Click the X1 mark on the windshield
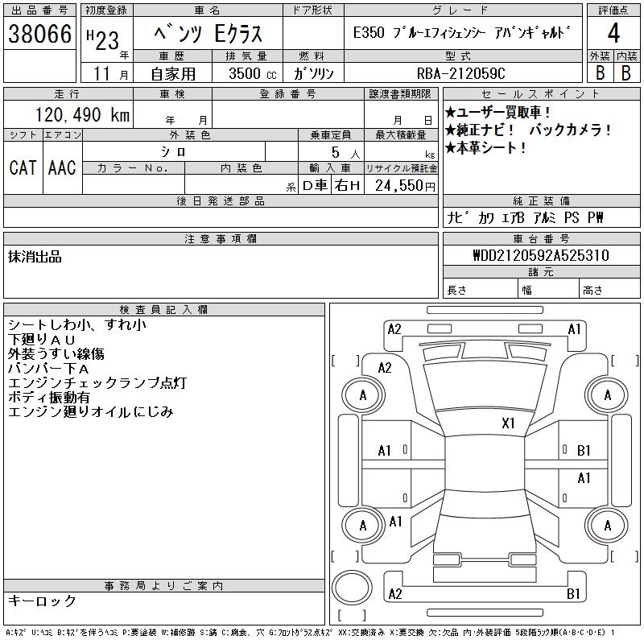The image size is (644, 644). (508, 423)
